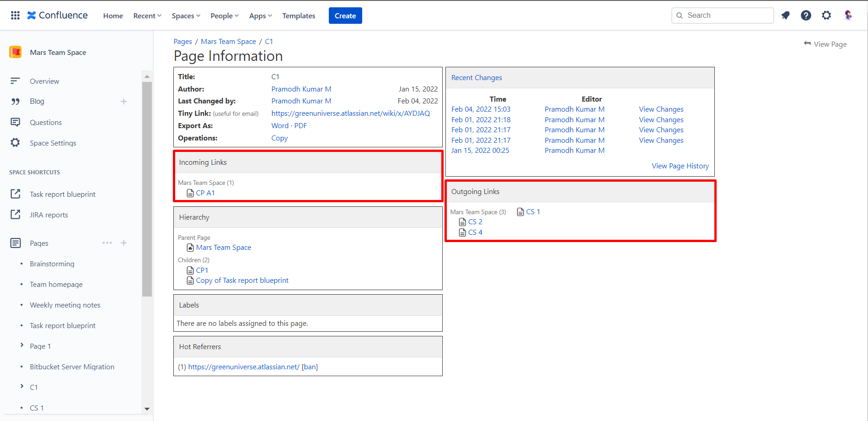
Task: Click the Home menu item
Action: click(x=113, y=15)
